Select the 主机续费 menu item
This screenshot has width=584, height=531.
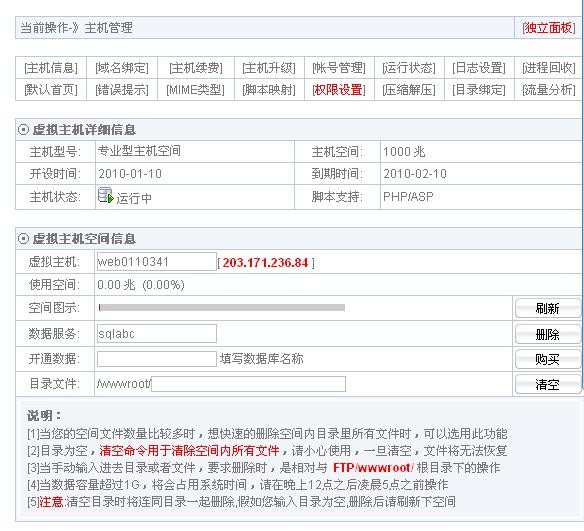click(x=196, y=68)
